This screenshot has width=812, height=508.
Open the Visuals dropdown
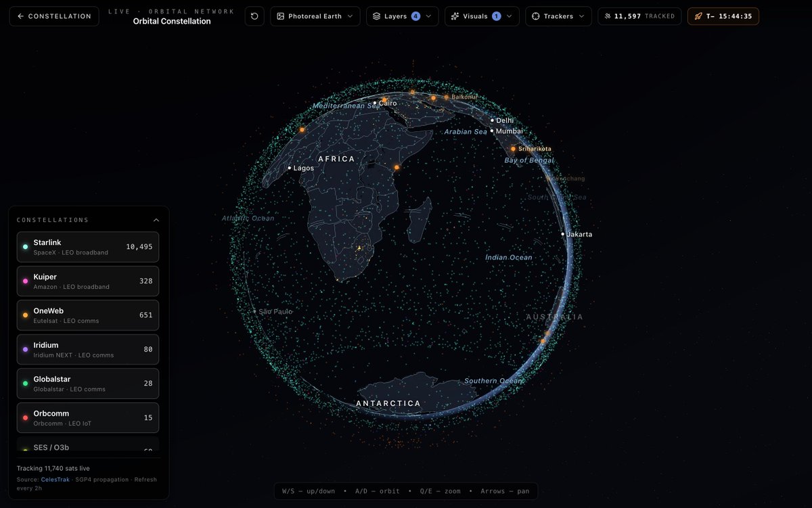(482, 16)
